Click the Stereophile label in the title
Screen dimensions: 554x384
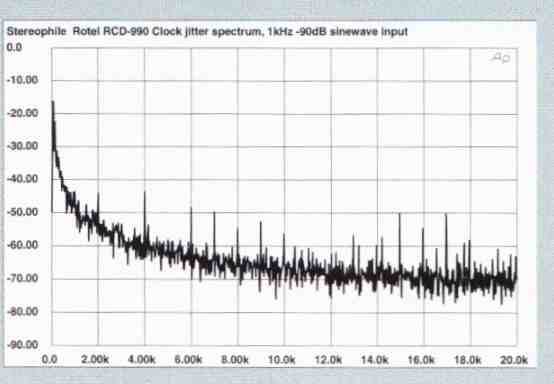click(x=36, y=32)
